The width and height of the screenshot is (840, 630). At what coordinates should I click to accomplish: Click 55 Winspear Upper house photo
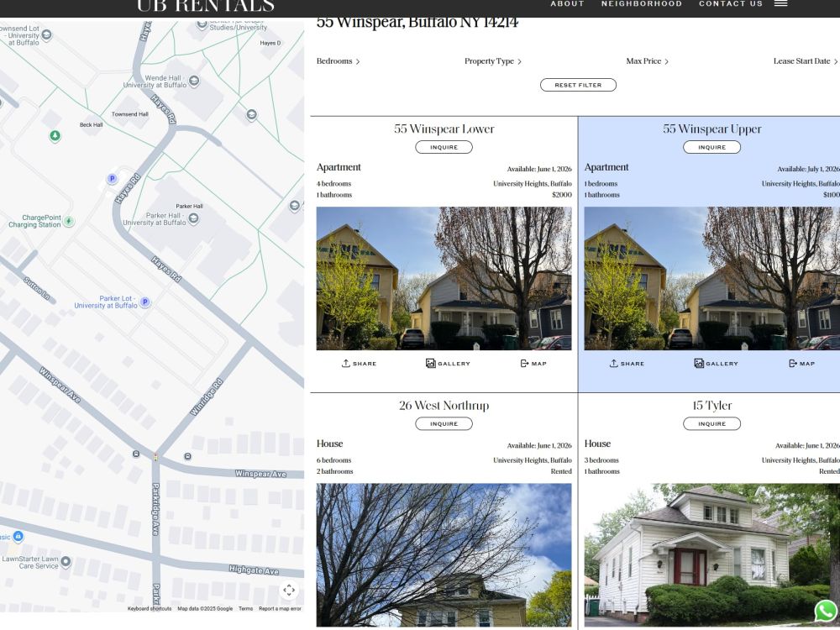click(x=712, y=279)
